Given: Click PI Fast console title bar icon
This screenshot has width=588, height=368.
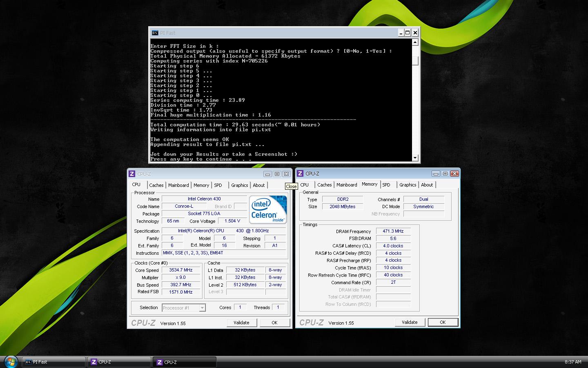Looking at the screenshot, I should coord(155,33).
